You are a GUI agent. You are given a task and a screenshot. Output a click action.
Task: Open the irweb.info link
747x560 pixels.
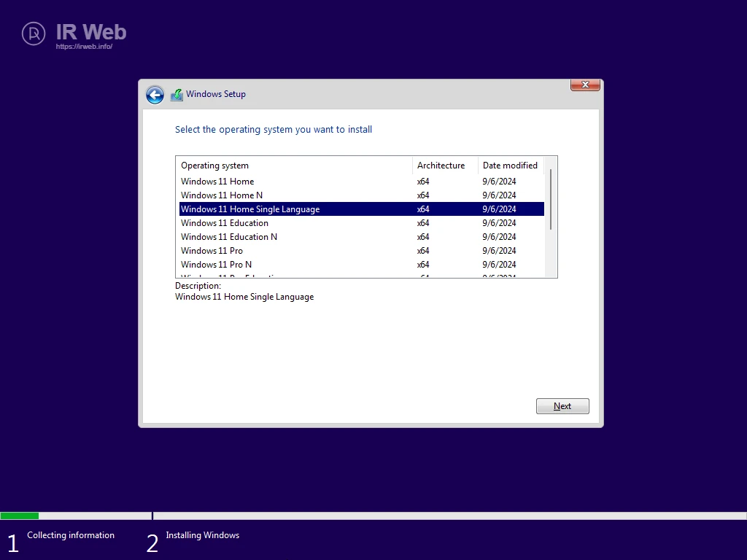pyautogui.click(x=84, y=47)
